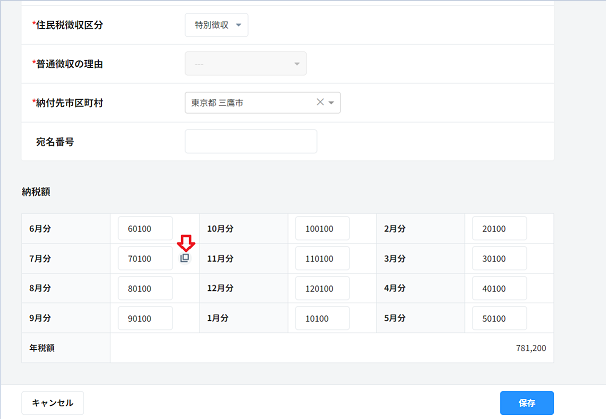Click the 9月分 amount field
This screenshot has width=606, height=419.
pos(145,319)
